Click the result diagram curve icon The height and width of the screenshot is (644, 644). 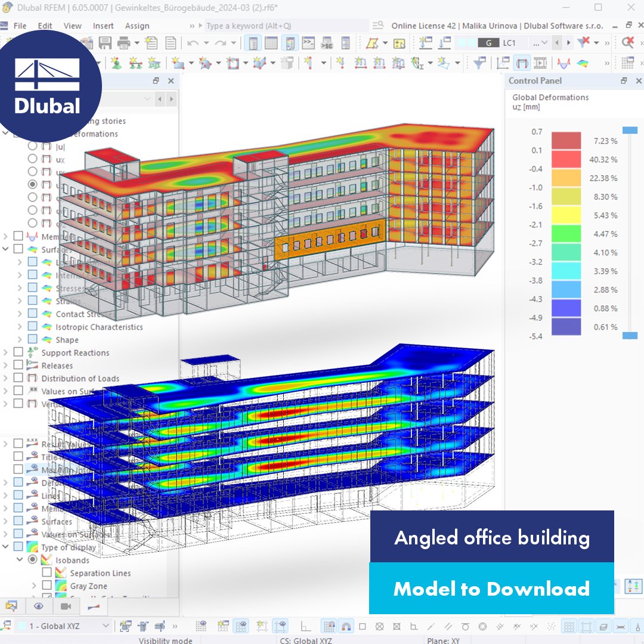(x=563, y=63)
